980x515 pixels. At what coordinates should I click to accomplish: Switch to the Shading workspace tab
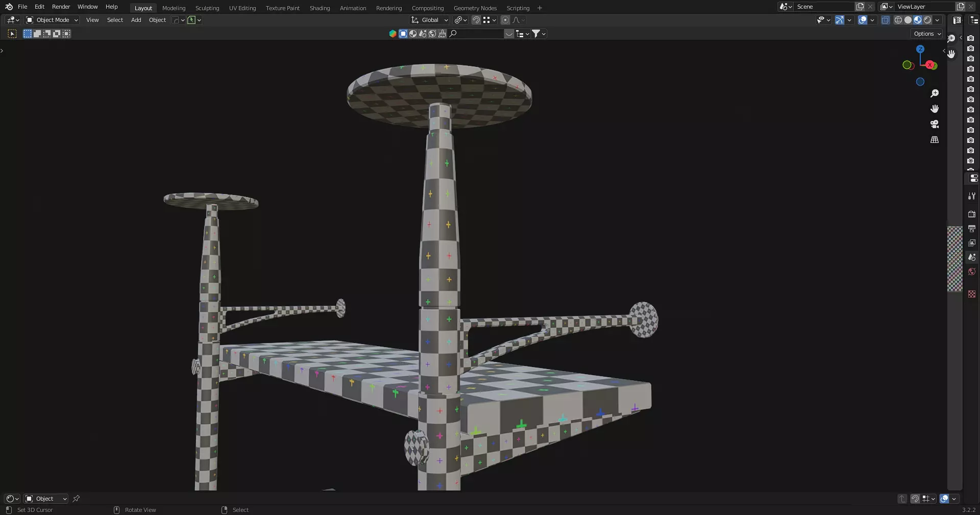320,8
